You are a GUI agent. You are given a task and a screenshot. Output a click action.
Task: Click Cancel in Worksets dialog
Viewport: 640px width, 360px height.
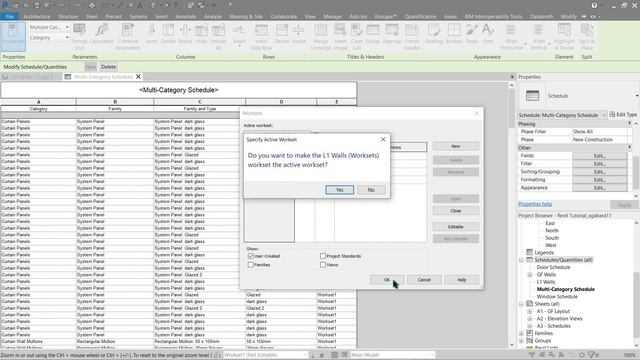[424, 280]
